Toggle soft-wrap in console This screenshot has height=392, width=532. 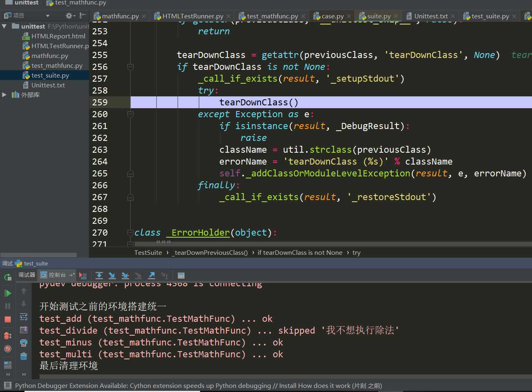pos(24,317)
